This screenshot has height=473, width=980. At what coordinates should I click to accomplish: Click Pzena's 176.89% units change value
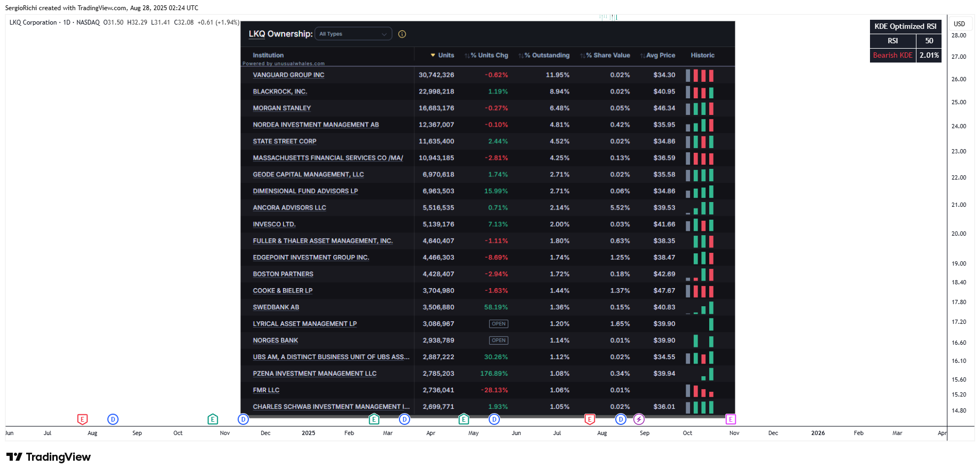click(494, 373)
